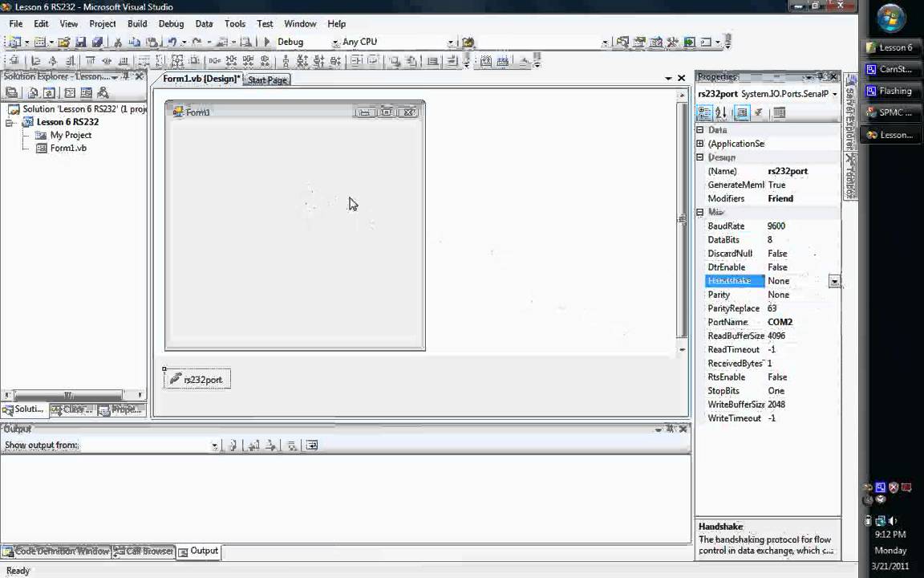This screenshot has width=924, height=578.
Task: Save the current file with the Save icon
Action: pyautogui.click(x=81, y=42)
